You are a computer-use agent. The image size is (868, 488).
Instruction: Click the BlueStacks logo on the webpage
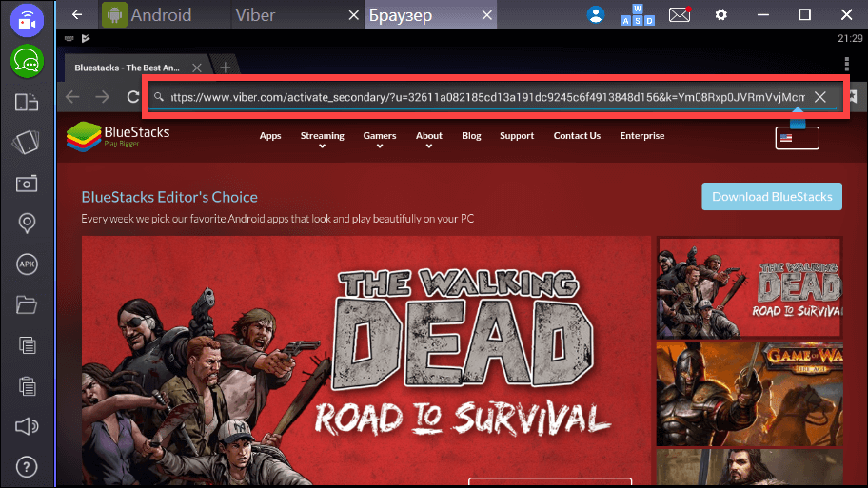tap(118, 137)
